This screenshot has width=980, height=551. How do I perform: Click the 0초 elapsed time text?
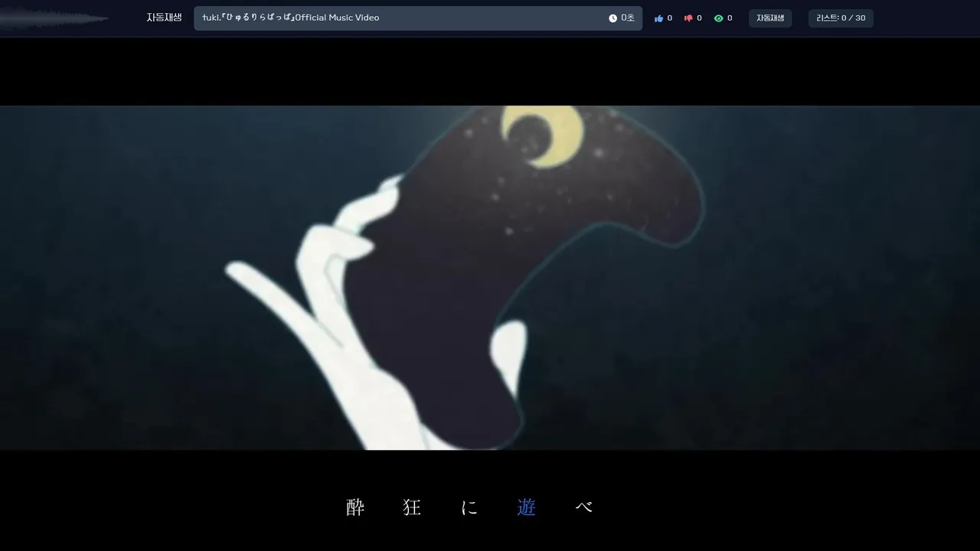pyautogui.click(x=628, y=18)
